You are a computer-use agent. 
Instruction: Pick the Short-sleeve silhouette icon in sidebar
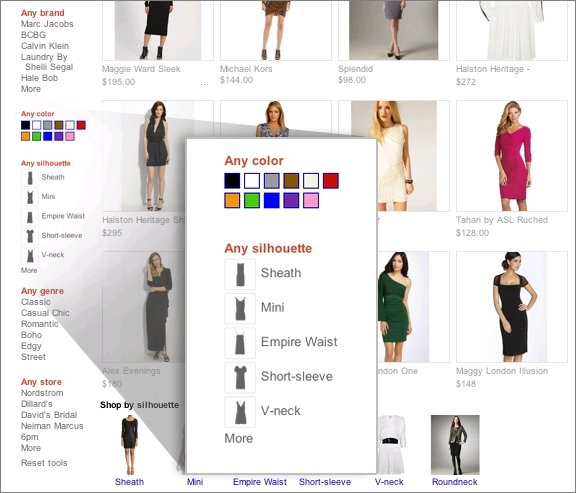coord(30,236)
